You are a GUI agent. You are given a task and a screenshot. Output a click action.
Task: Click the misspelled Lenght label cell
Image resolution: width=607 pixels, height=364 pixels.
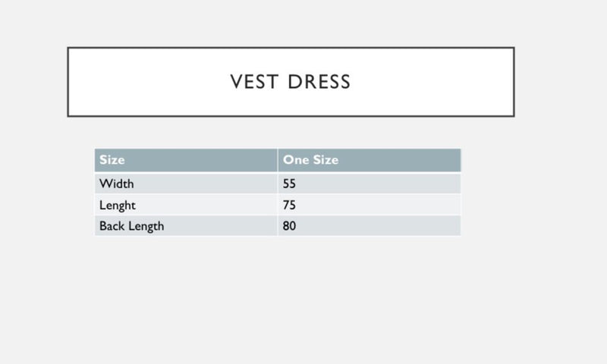(118, 205)
